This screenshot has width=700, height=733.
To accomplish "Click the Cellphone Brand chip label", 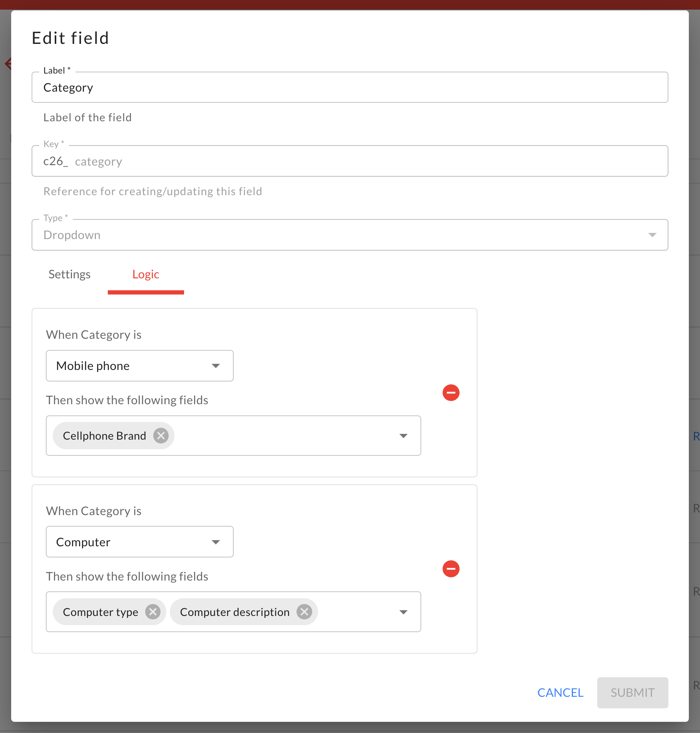I will [104, 436].
